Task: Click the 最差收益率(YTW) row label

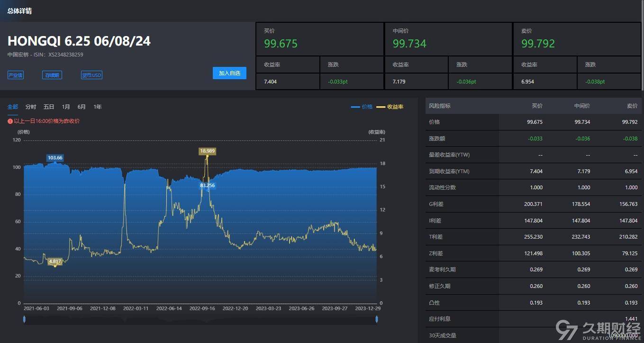Action: (x=449, y=155)
